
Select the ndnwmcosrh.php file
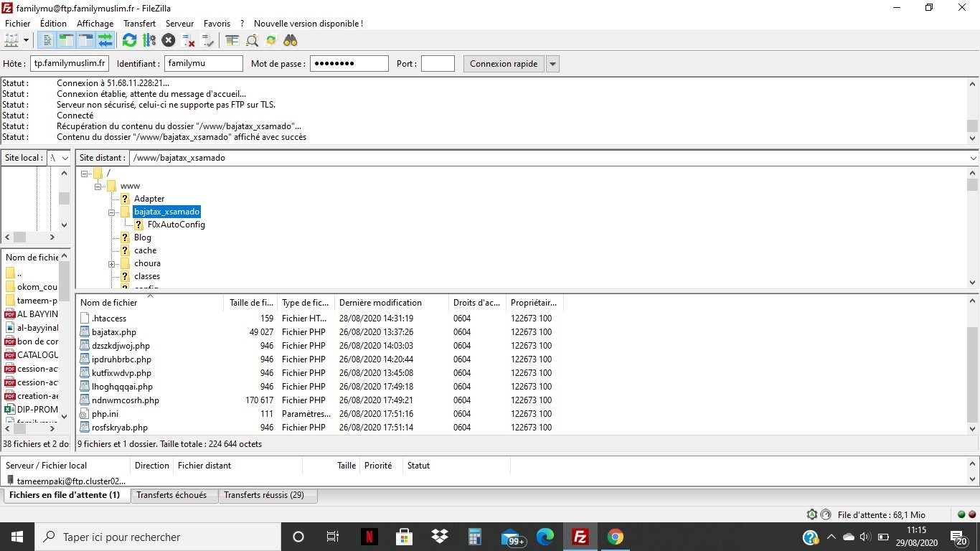(x=126, y=400)
